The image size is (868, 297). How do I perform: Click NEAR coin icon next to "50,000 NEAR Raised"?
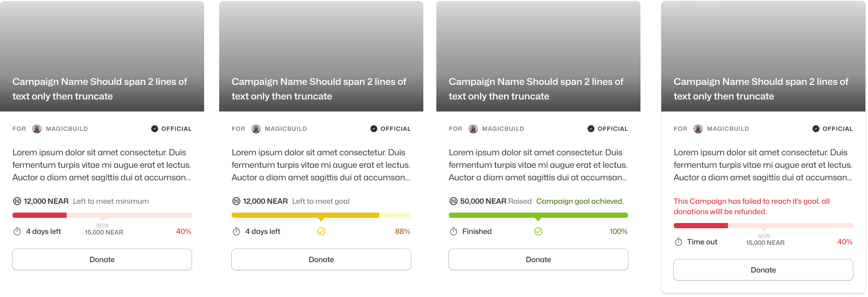tap(454, 201)
